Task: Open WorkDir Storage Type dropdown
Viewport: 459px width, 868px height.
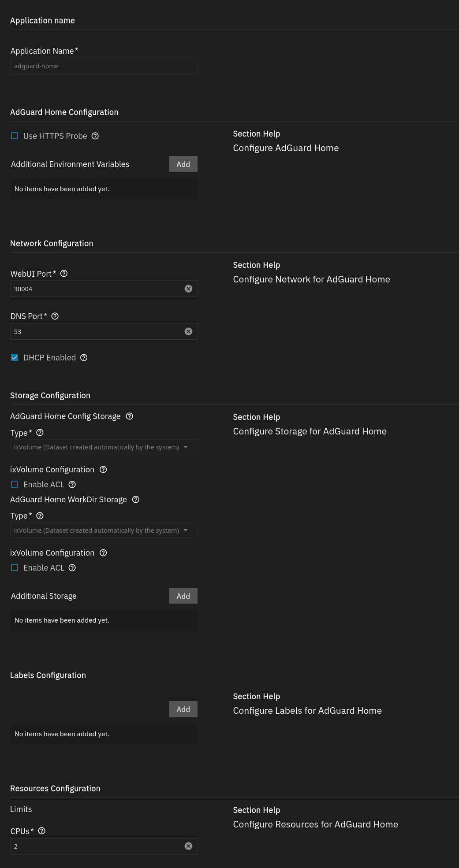Action: tap(104, 530)
